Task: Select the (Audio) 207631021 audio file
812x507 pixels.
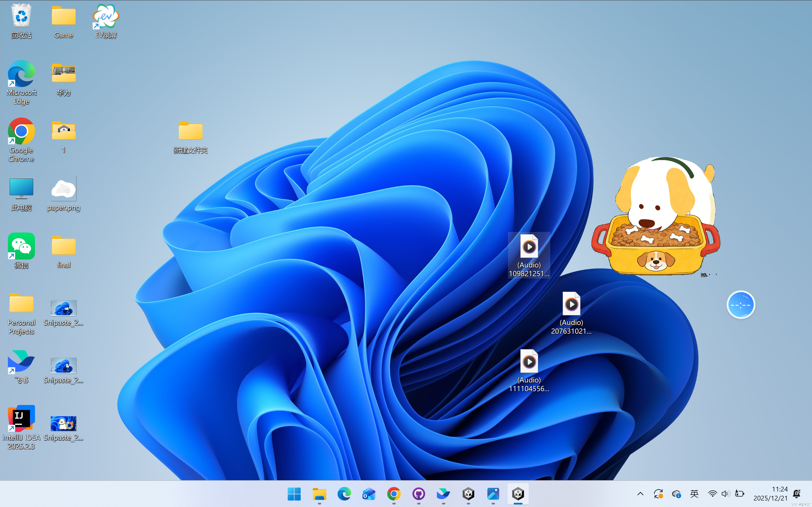Action: pos(571,313)
